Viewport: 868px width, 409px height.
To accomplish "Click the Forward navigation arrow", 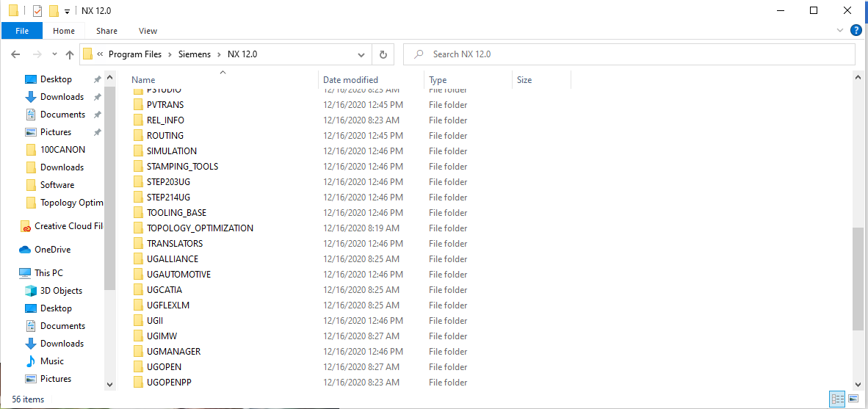I will pos(37,54).
